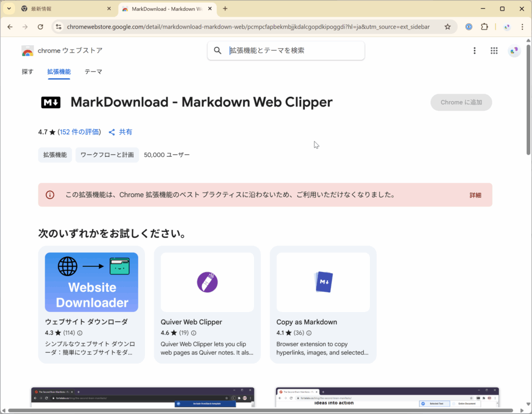Open site information icon in address bar
The width and height of the screenshot is (532, 414).
(x=59, y=27)
